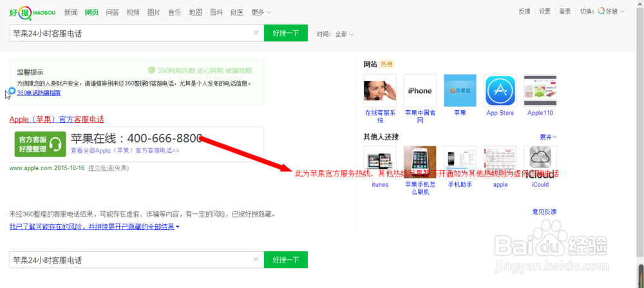Switch to the 新闻 tab
This screenshot has width=644, height=288.
click(x=71, y=12)
